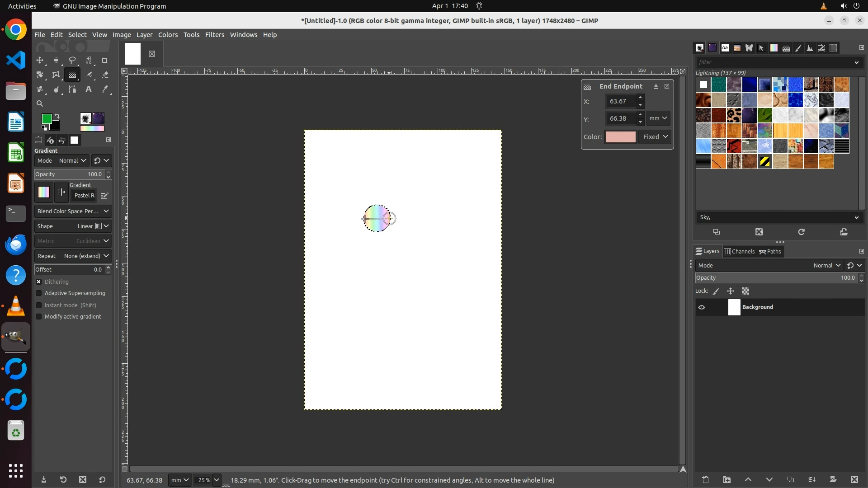
Task: Enable Adaptive Supersampling
Action: tap(39, 293)
